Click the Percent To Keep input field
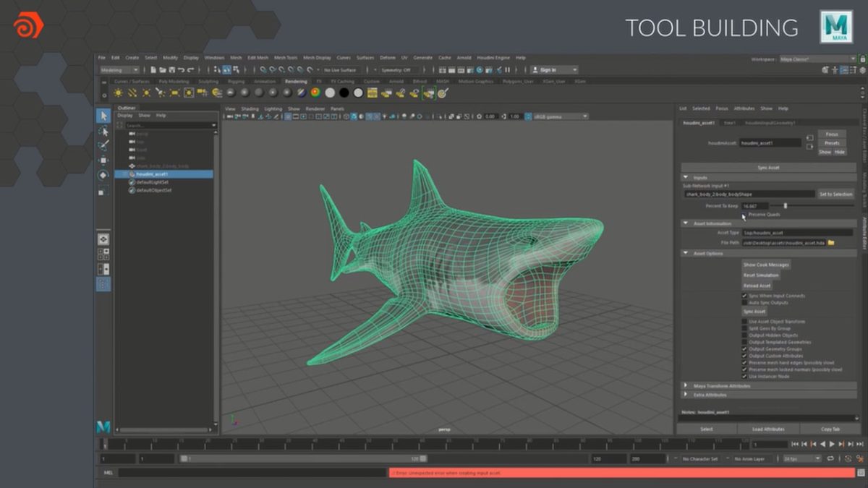Viewport: 868px width, 488px height. click(755, 206)
